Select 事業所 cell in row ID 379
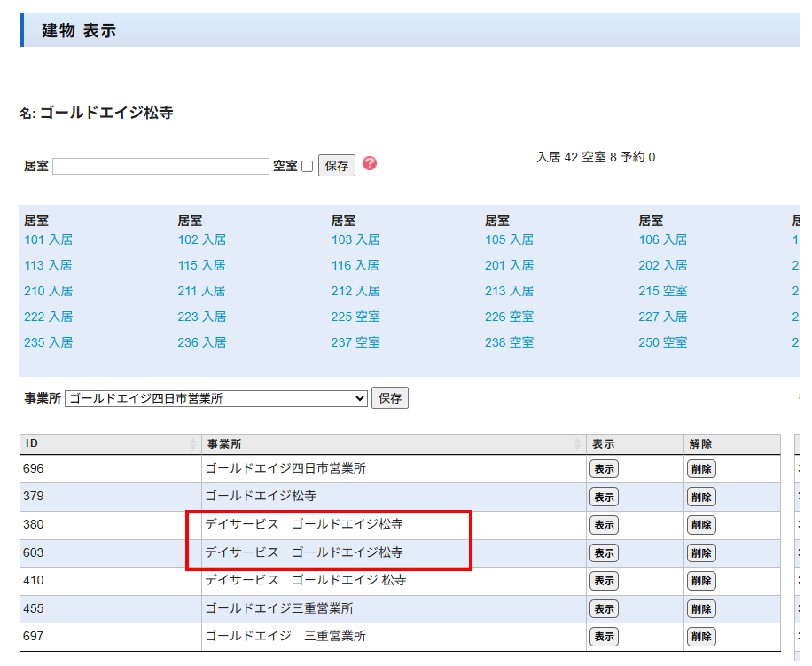Screen dimensions: 812x666 (394, 496)
